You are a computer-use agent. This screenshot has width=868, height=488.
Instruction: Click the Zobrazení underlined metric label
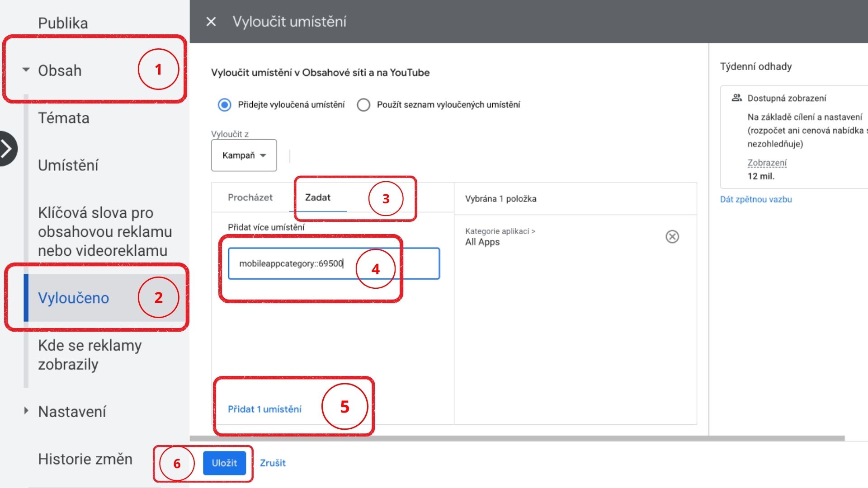767,163
